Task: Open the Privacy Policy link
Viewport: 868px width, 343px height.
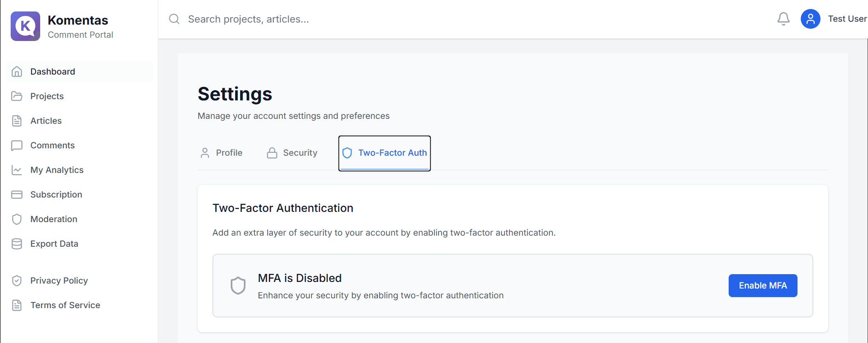Action: click(59, 281)
